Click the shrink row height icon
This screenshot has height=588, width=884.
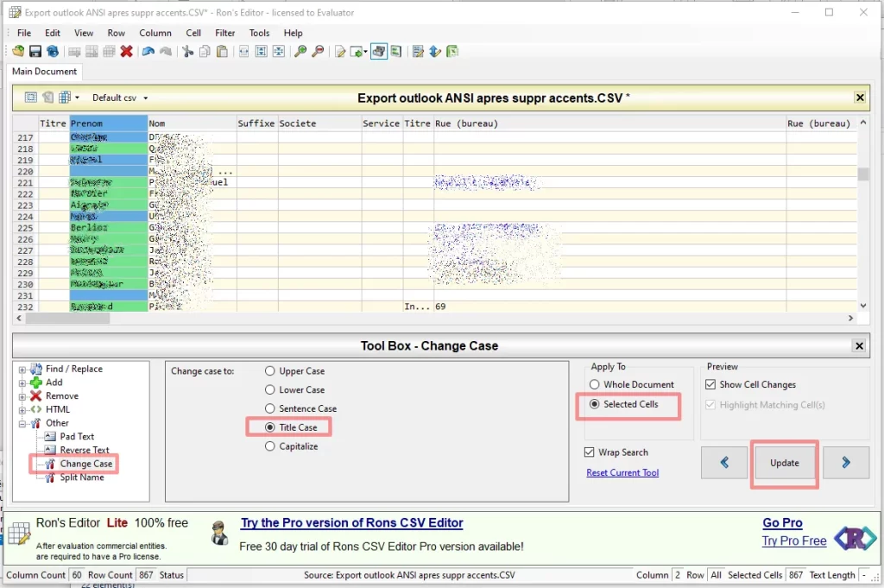(279, 51)
